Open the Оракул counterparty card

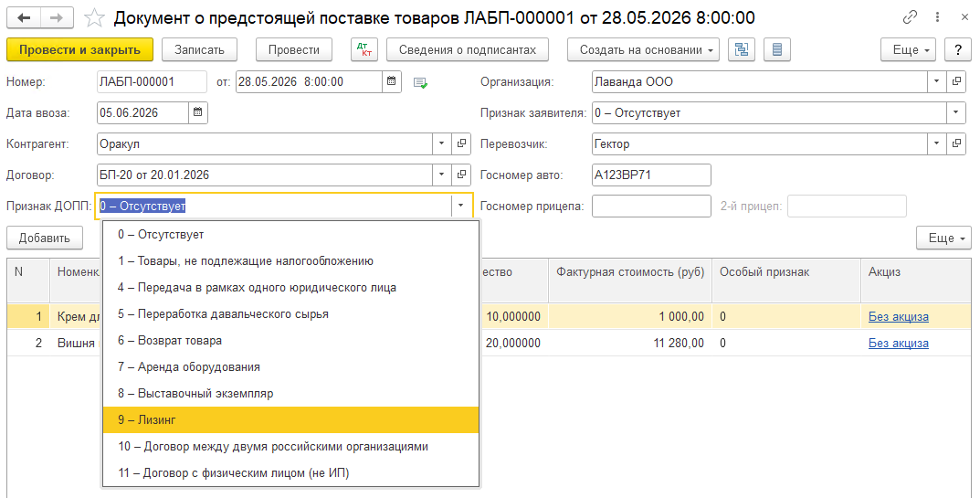(x=461, y=143)
